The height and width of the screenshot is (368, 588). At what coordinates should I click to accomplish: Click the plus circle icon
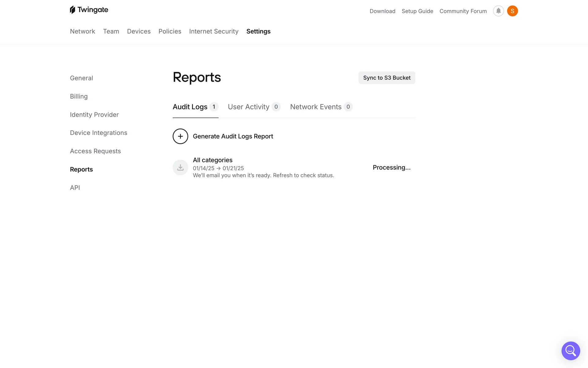[180, 136]
